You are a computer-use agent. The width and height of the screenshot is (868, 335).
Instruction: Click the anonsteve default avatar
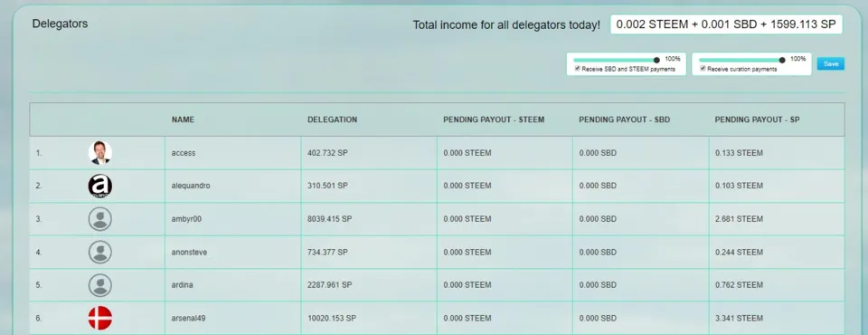(100, 253)
